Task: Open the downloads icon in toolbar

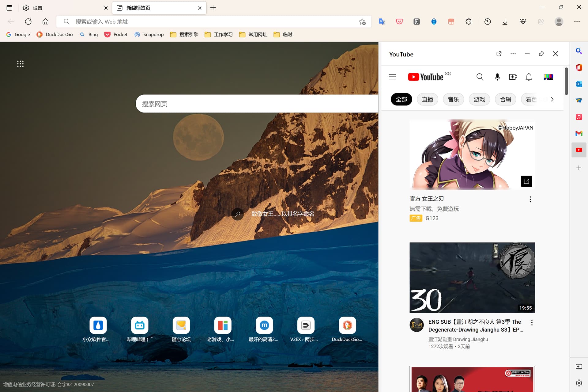Action: point(505,21)
